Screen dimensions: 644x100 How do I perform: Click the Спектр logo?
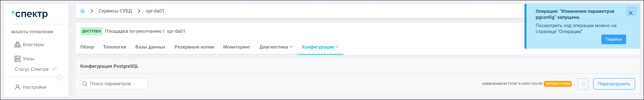(30, 14)
